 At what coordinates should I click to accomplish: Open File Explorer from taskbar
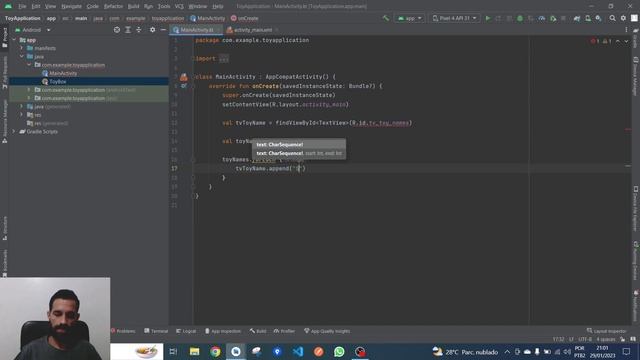tap(194, 351)
